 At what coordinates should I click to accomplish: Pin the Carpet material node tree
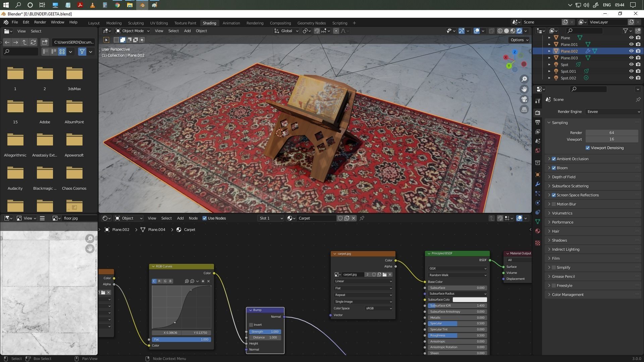[x=362, y=218]
